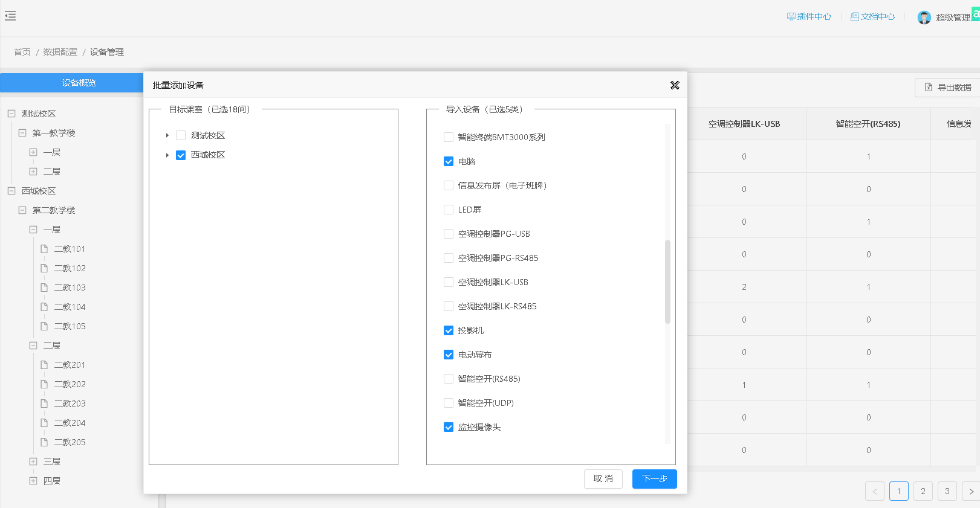The image size is (980, 508).
Task: Collapse 一层 under 第二教学楼
Action: (33, 230)
